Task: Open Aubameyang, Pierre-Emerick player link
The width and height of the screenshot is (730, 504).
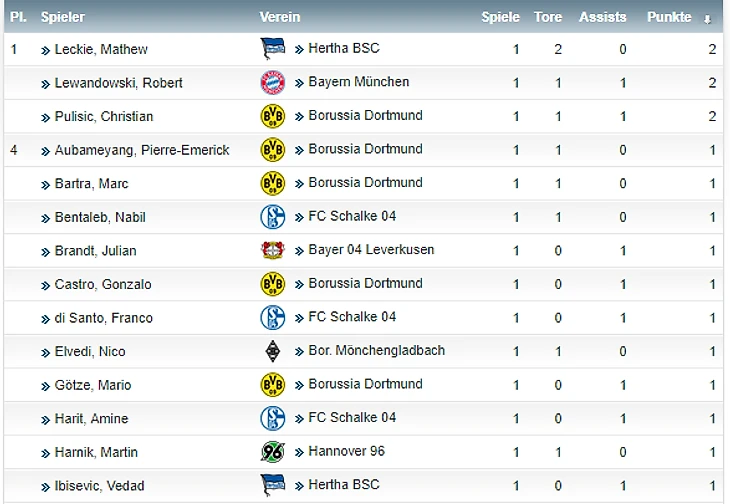Action: point(141,150)
